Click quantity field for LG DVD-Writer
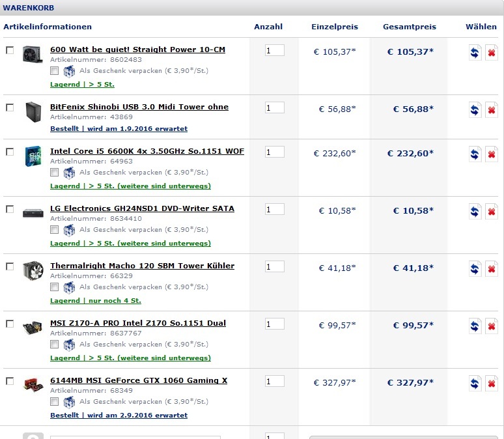 (274, 209)
